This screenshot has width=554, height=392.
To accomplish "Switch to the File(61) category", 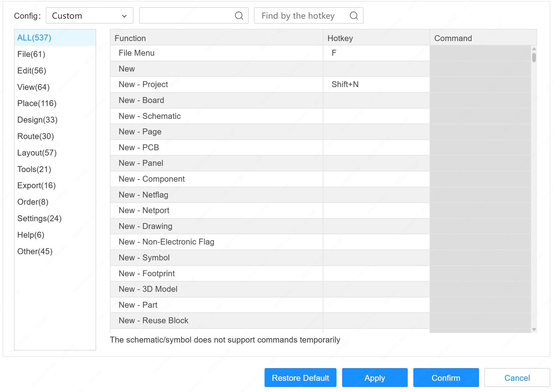I will click(31, 54).
